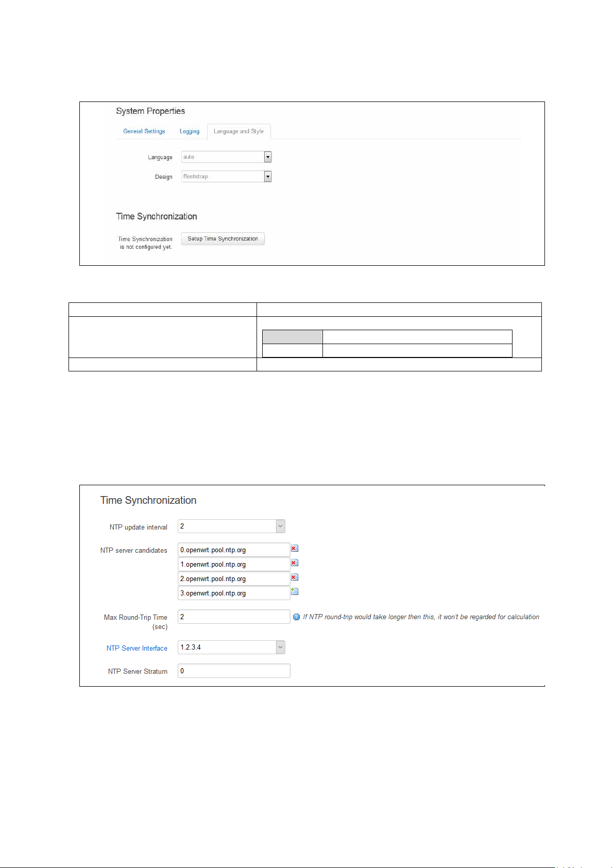This screenshot has width=614, height=868.
Task: Focus the Max Round-Trip Time field
Action: (234, 617)
